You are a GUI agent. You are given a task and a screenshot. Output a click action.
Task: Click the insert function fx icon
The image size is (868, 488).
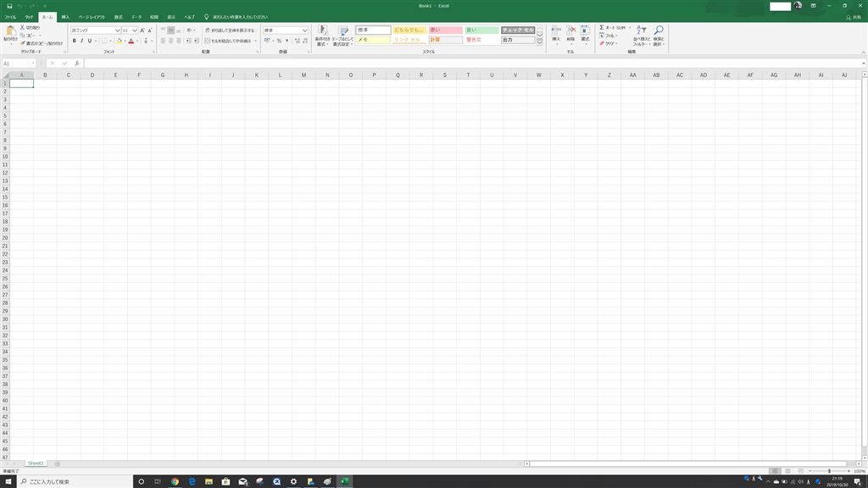(x=77, y=63)
